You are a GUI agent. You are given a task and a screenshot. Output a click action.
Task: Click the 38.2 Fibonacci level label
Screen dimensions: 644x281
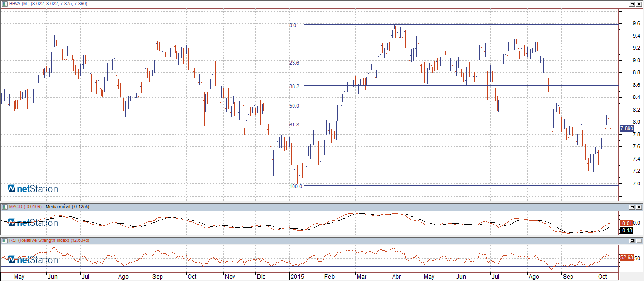294,86
